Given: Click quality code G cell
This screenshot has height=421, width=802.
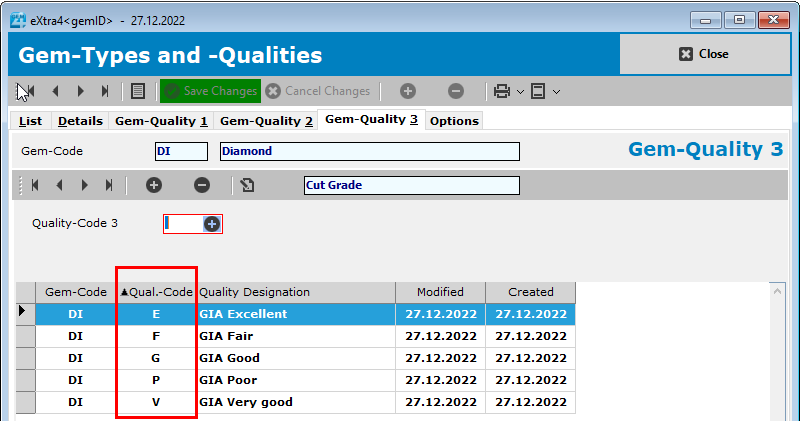Looking at the screenshot, I should [x=156, y=358].
